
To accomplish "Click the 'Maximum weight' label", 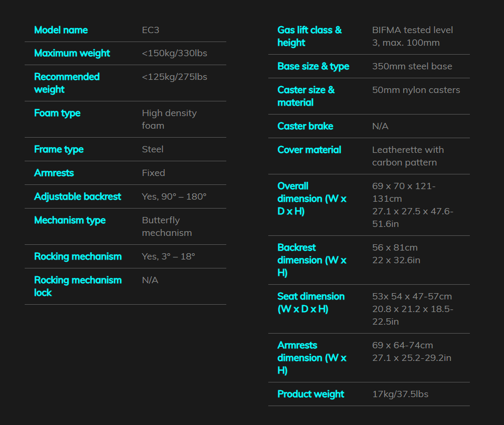I will click(x=72, y=53).
